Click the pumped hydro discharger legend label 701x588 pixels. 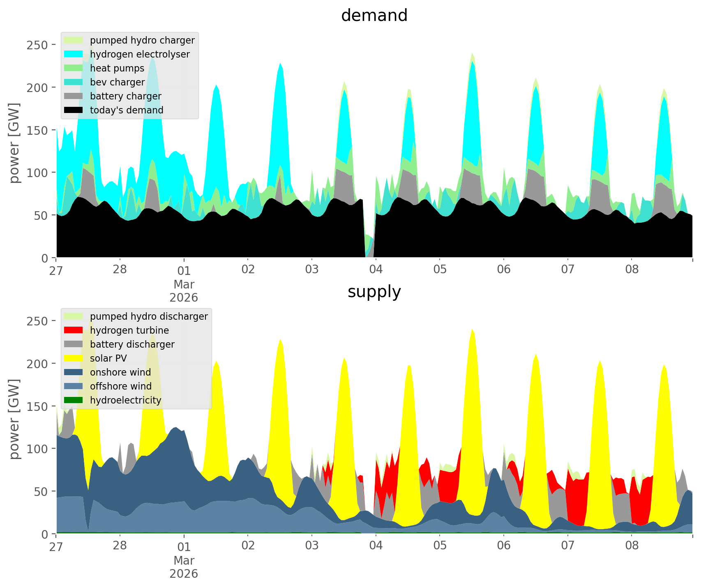(149, 316)
